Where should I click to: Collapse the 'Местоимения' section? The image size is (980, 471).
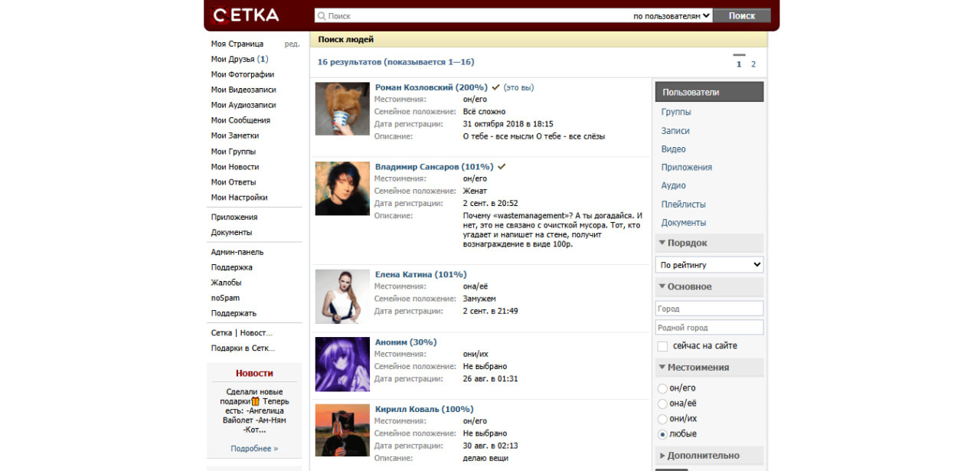click(710, 368)
